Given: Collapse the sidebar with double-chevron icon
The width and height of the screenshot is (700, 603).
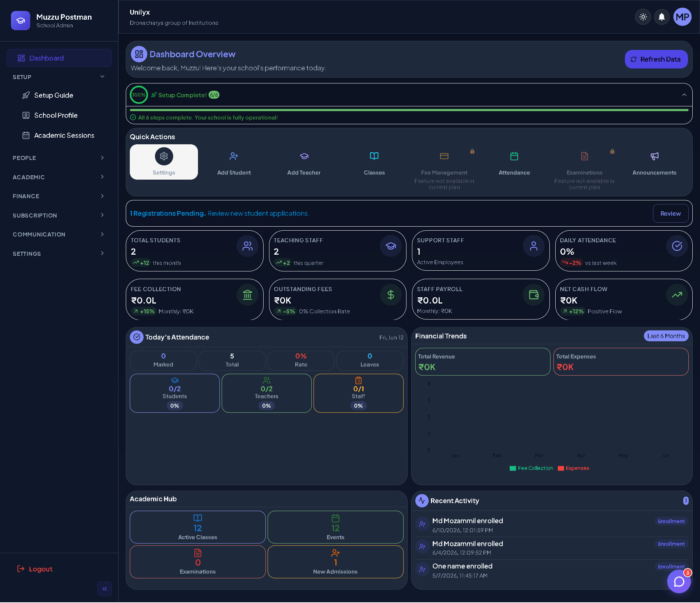Looking at the screenshot, I should point(105,589).
